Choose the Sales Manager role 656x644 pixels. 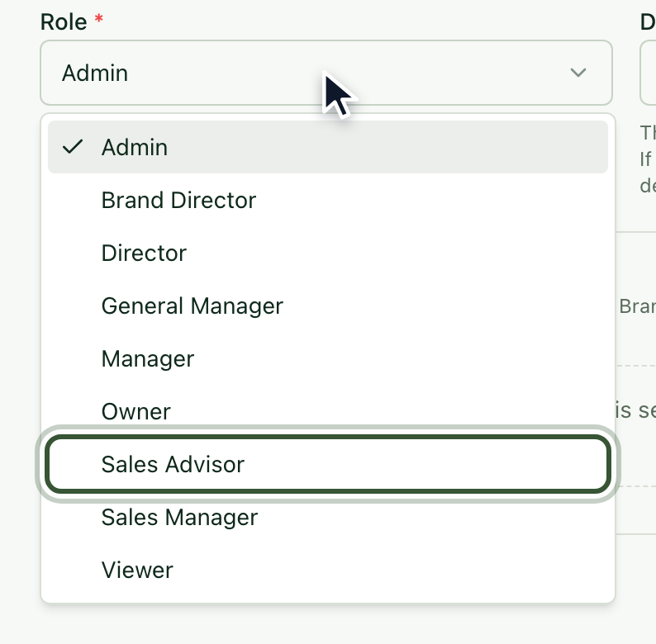328,518
